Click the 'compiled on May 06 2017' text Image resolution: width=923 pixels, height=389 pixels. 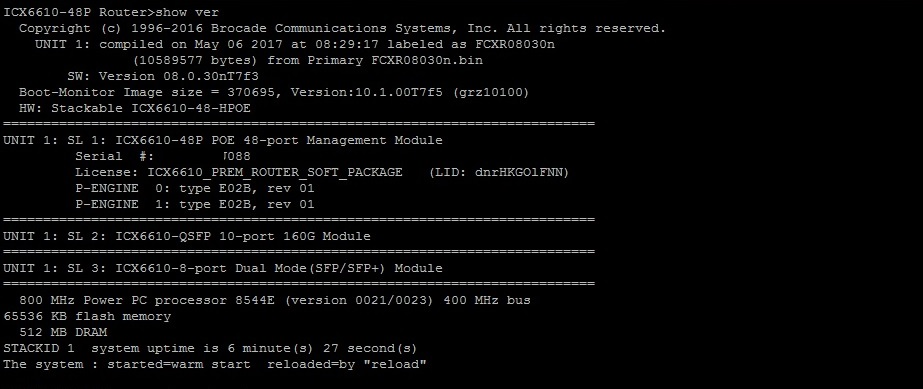(182, 44)
